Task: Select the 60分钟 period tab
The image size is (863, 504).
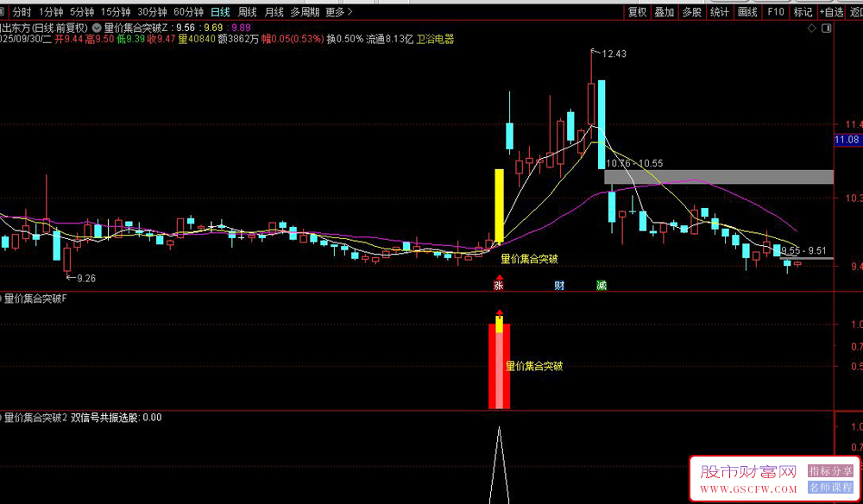Action: point(188,11)
